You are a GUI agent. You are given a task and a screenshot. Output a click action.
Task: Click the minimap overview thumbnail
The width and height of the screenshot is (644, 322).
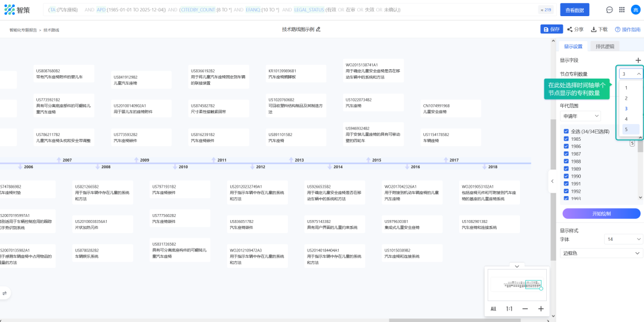[x=517, y=284]
